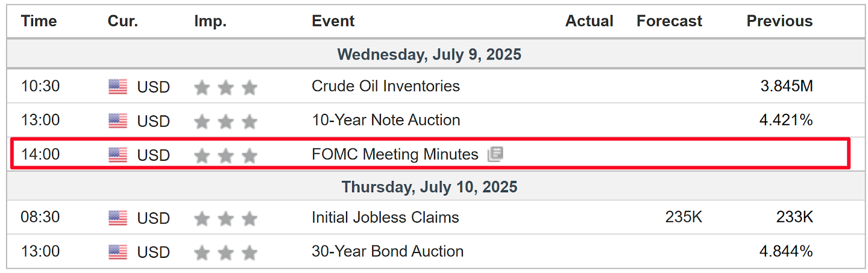
Task: Click the US flag in FOMC Meeting row
Action: pos(118,155)
